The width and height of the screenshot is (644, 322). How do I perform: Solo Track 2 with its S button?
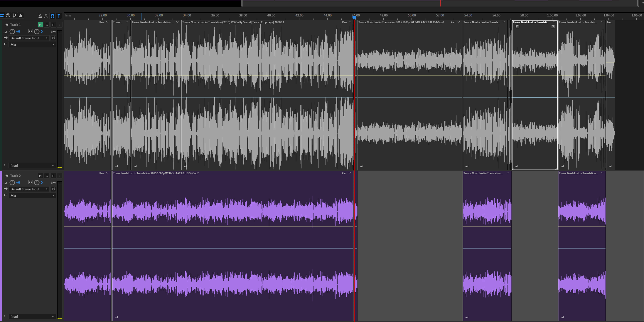pos(47,176)
